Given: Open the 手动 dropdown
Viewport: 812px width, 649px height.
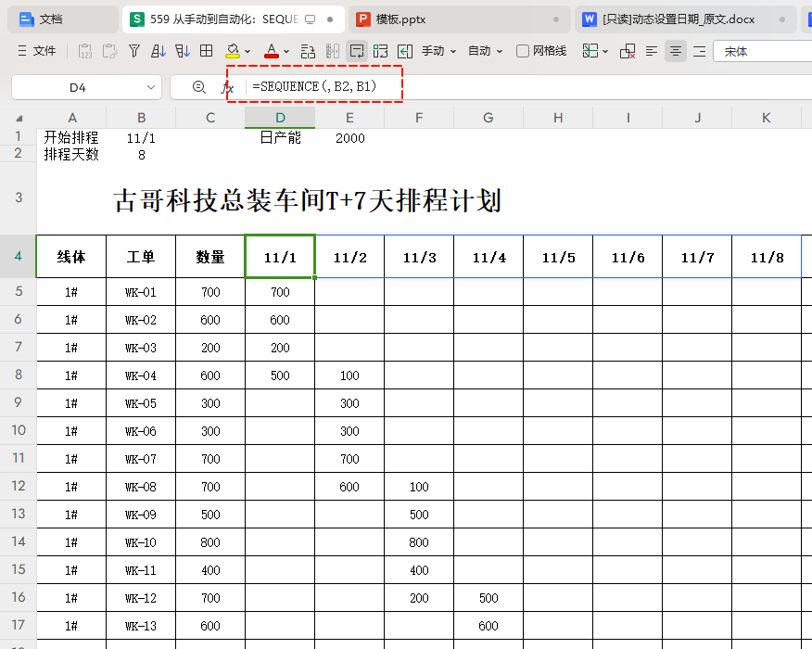Looking at the screenshot, I should [438, 51].
